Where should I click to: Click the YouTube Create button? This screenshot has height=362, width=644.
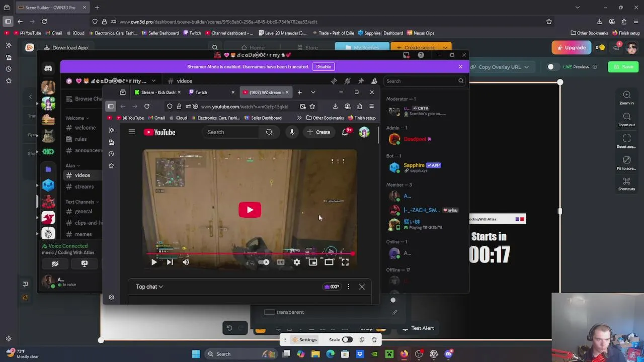pyautogui.click(x=318, y=132)
